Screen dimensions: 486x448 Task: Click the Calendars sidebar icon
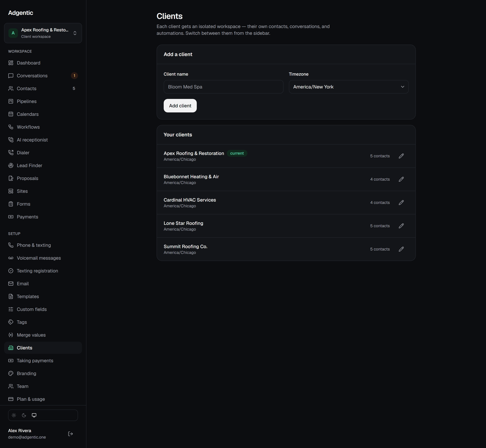pyautogui.click(x=11, y=114)
